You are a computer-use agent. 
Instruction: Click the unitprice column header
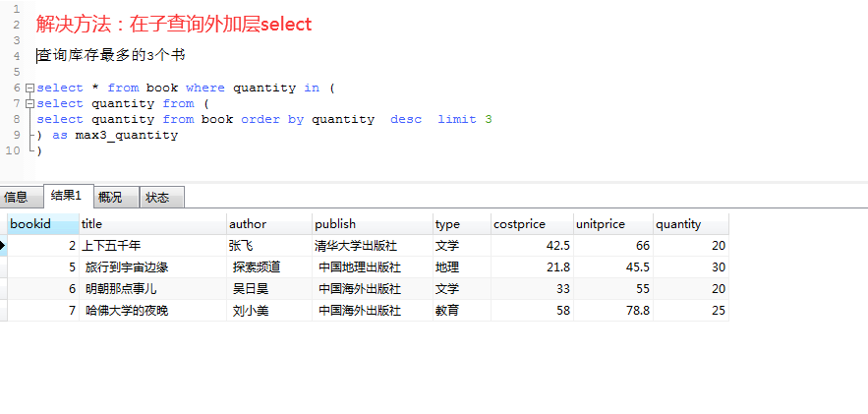point(613,224)
